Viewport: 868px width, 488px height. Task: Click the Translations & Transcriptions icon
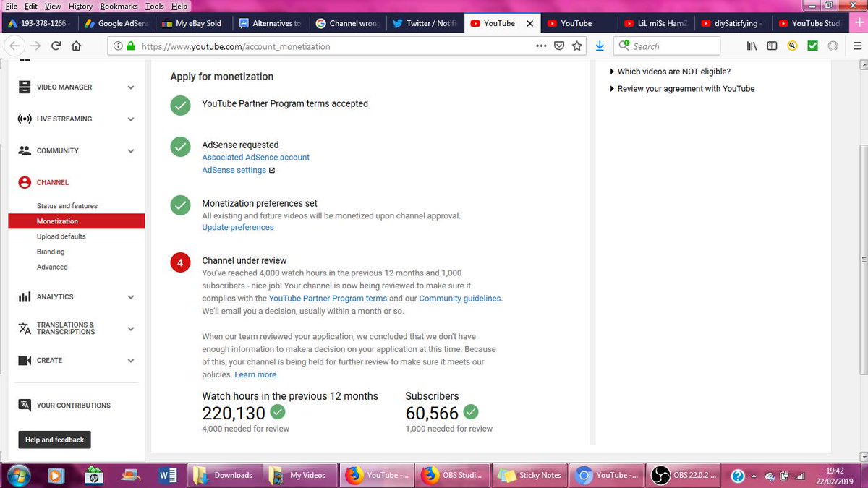[x=25, y=328]
